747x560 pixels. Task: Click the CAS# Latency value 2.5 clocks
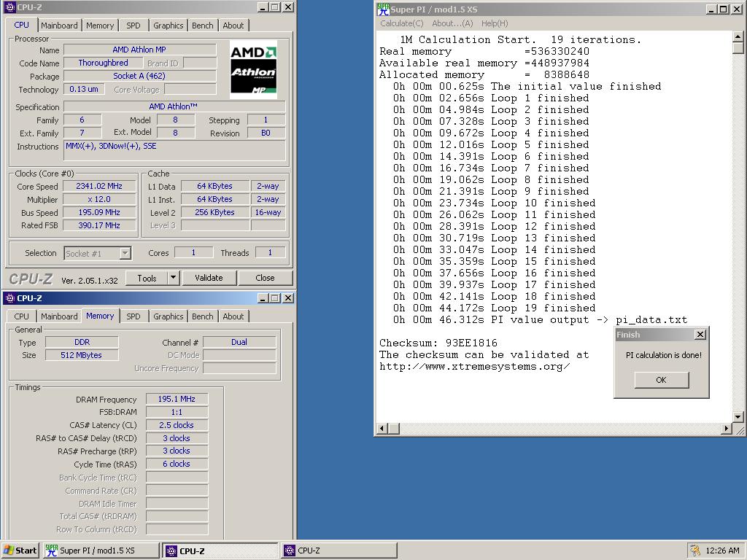pyautogui.click(x=177, y=425)
